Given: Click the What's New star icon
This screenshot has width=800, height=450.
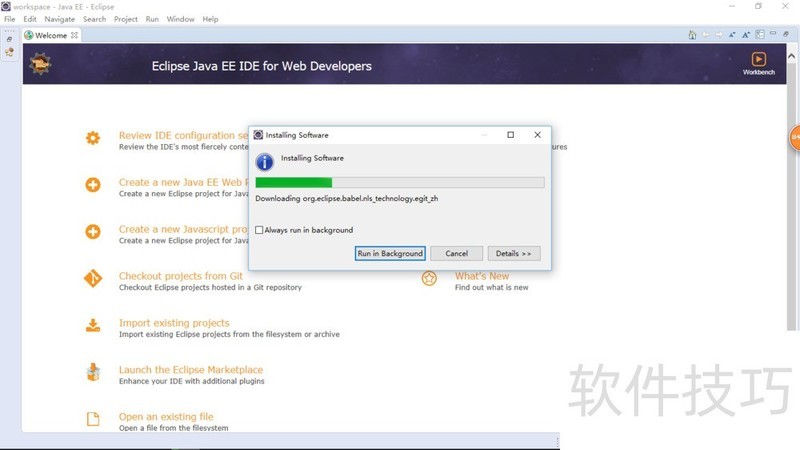Looking at the screenshot, I should [429, 279].
